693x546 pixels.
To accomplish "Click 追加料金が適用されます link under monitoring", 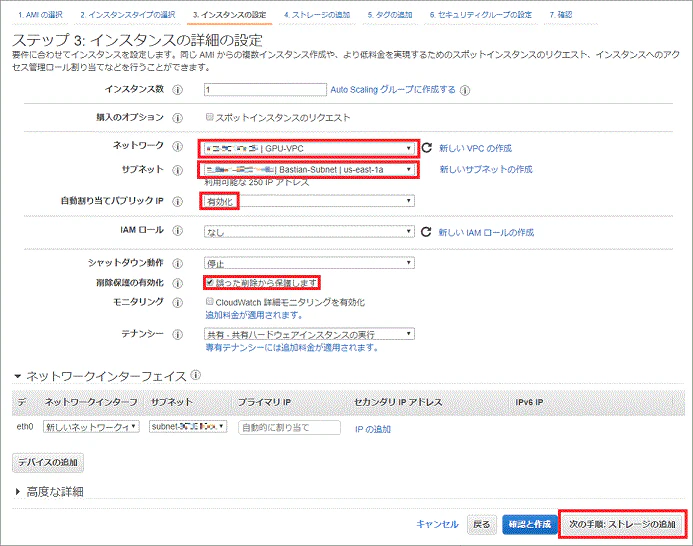I will 255,315.
